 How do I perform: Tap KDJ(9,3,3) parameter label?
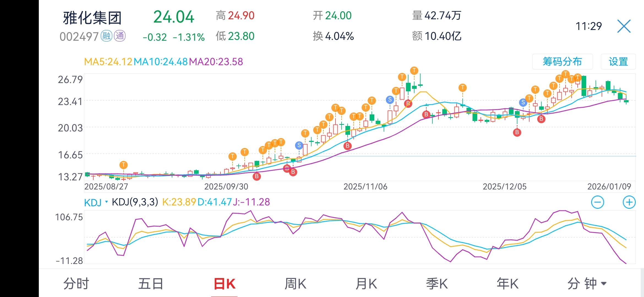(x=135, y=202)
